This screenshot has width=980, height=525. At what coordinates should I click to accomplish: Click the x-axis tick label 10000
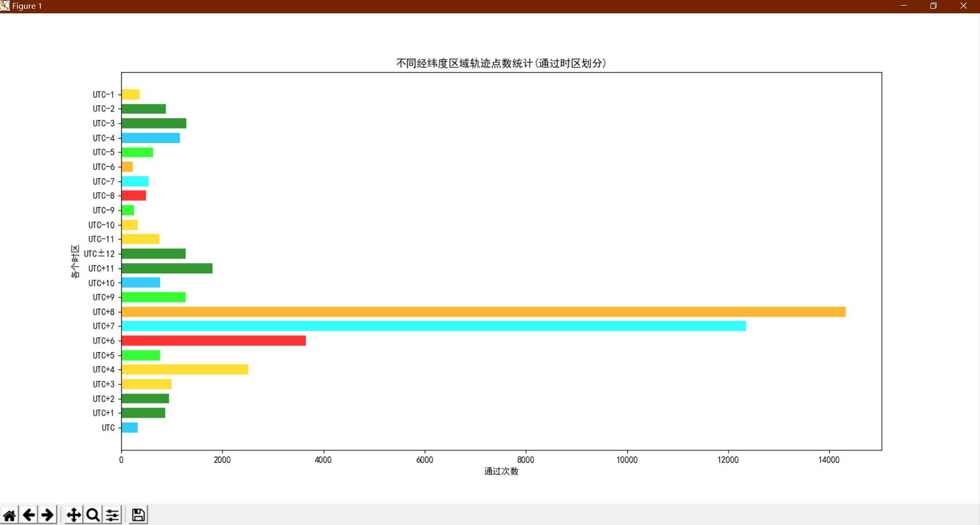627,460
